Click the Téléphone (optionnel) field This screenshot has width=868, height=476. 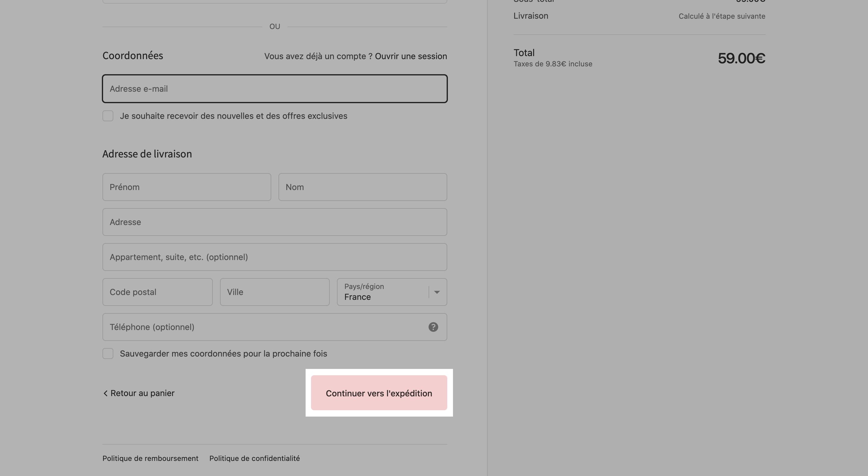coord(275,327)
